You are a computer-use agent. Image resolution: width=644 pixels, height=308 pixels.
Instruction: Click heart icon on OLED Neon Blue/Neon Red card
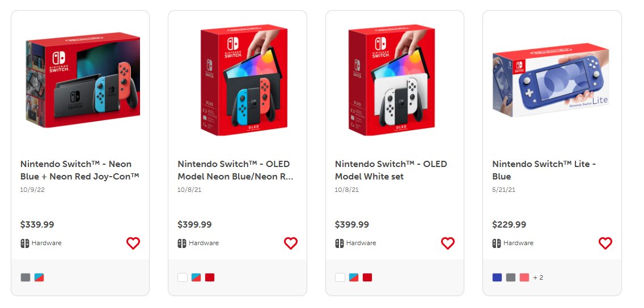290,243
